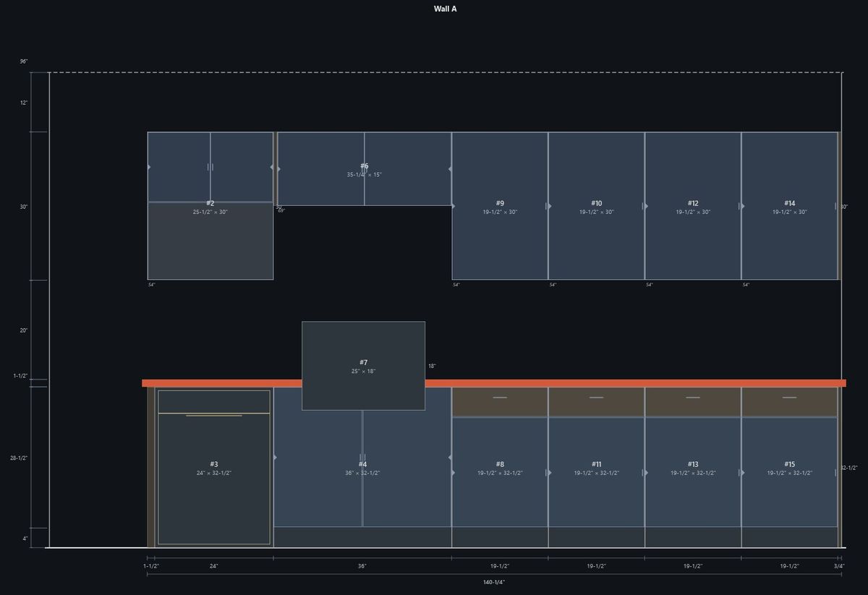Click the 3/4" end panel dimension label
The height and width of the screenshot is (595, 868).
[x=838, y=566]
